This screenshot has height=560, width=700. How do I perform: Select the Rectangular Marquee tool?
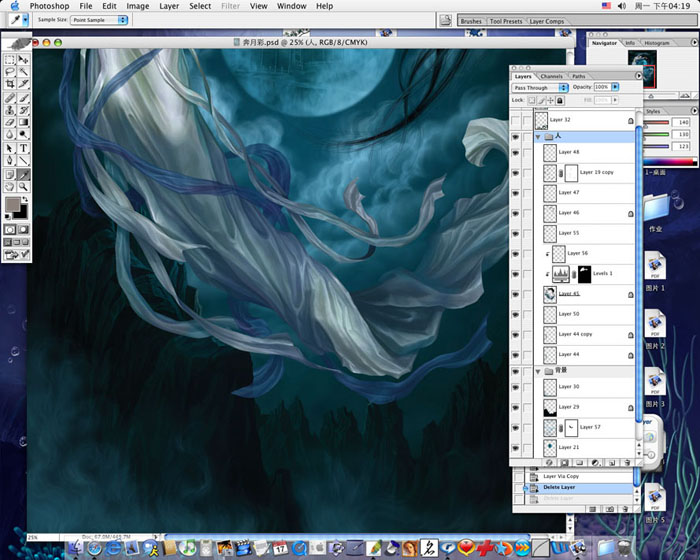pos(9,59)
